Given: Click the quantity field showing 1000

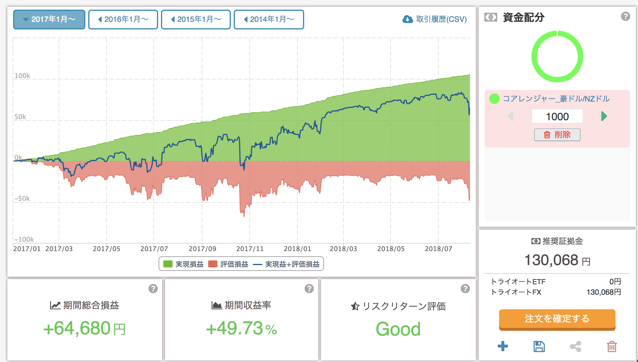Looking at the screenshot, I should coord(557,116).
